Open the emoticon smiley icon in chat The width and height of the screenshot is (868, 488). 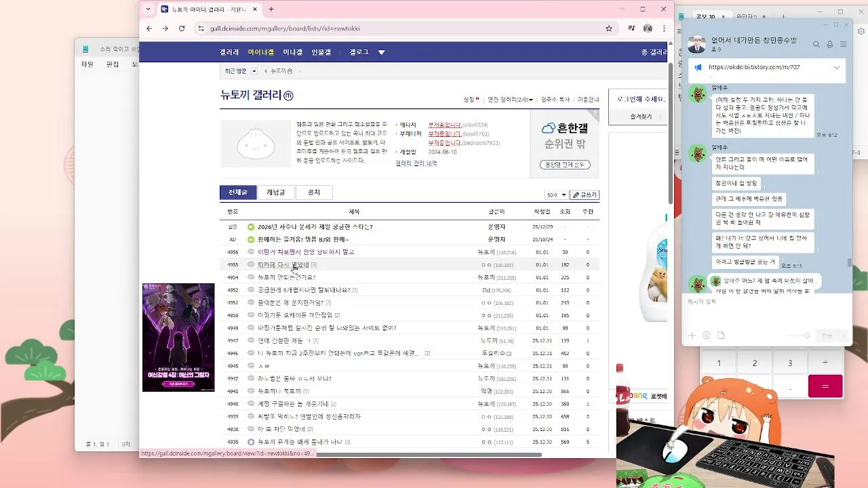pyautogui.click(x=707, y=335)
